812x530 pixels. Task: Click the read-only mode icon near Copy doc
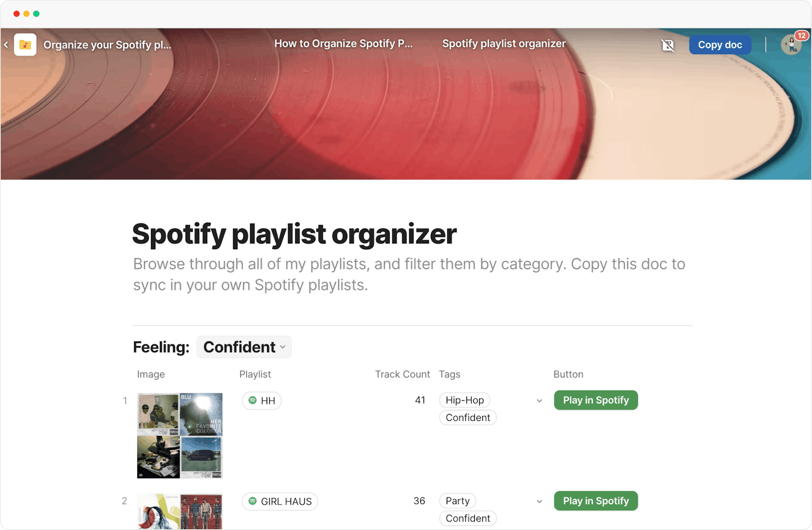coord(668,45)
